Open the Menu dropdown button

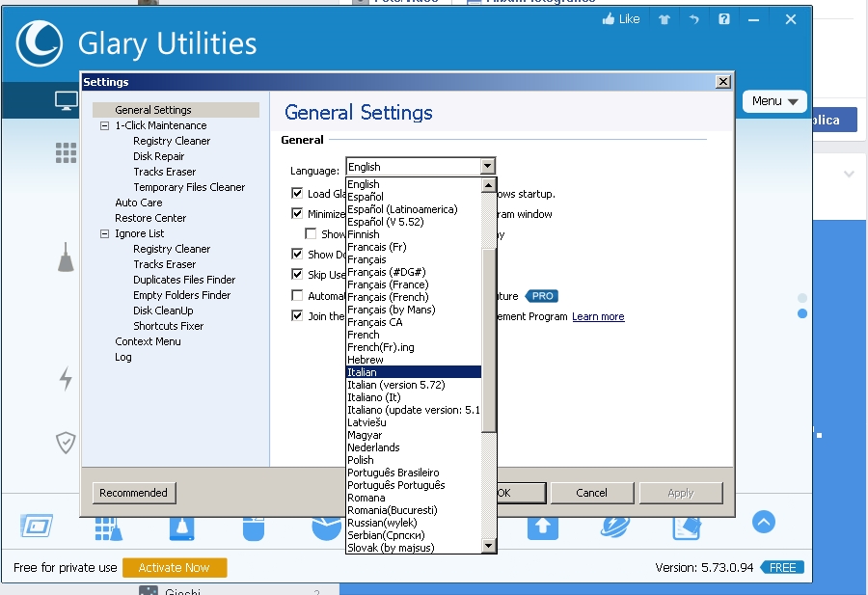point(774,101)
